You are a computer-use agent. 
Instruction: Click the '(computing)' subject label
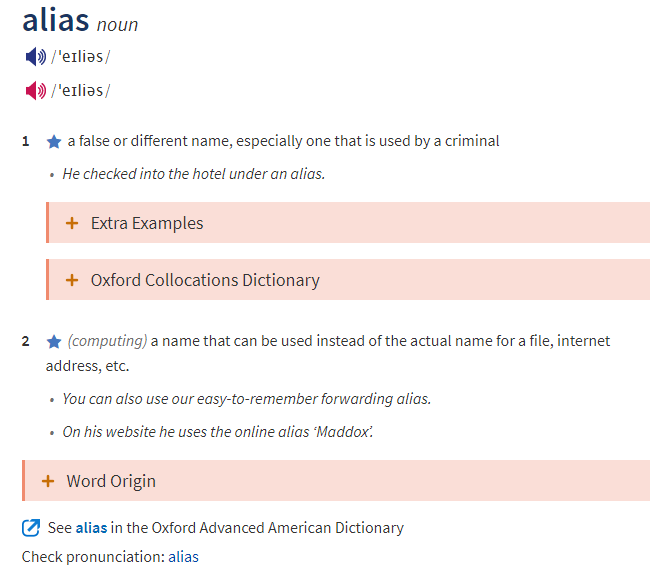point(107,341)
